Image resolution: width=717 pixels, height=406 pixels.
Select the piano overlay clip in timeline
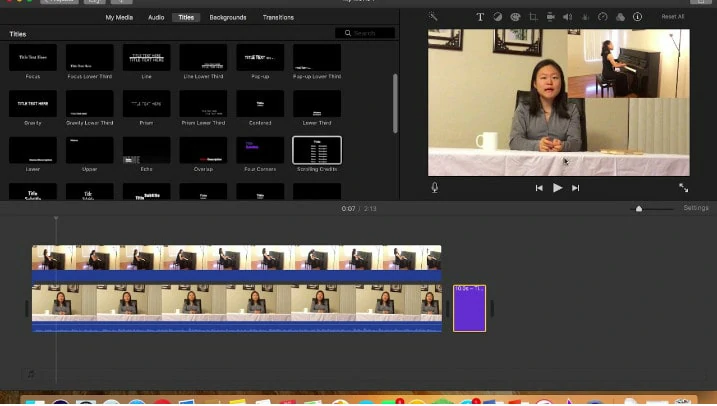tap(236, 263)
